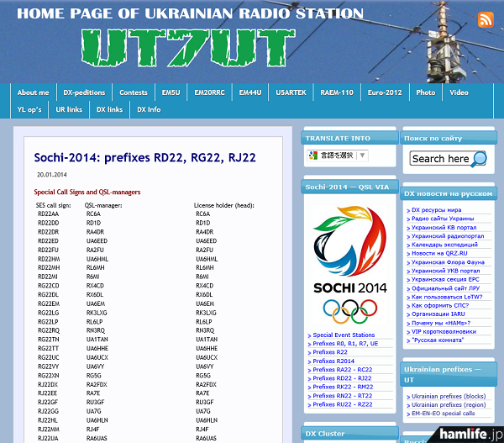This screenshot has height=443, width=504.
Task: Open the DX Info menu item
Action: (x=149, y=109)
